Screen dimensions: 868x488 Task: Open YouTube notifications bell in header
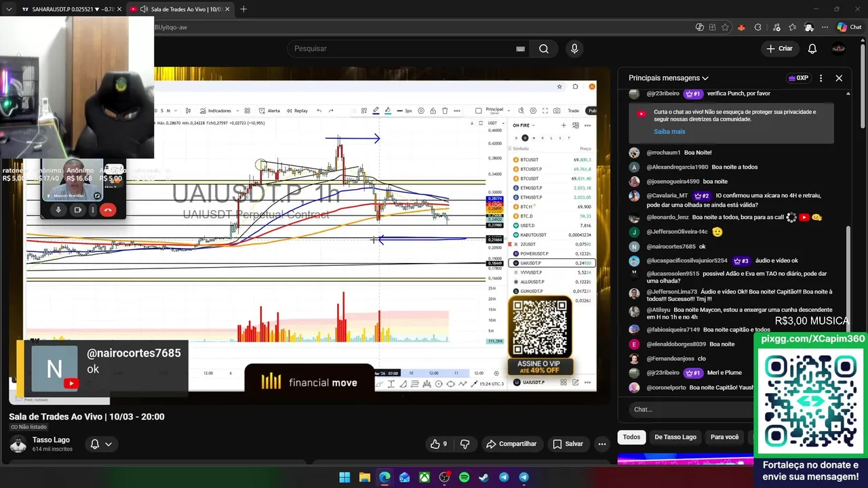812,49
